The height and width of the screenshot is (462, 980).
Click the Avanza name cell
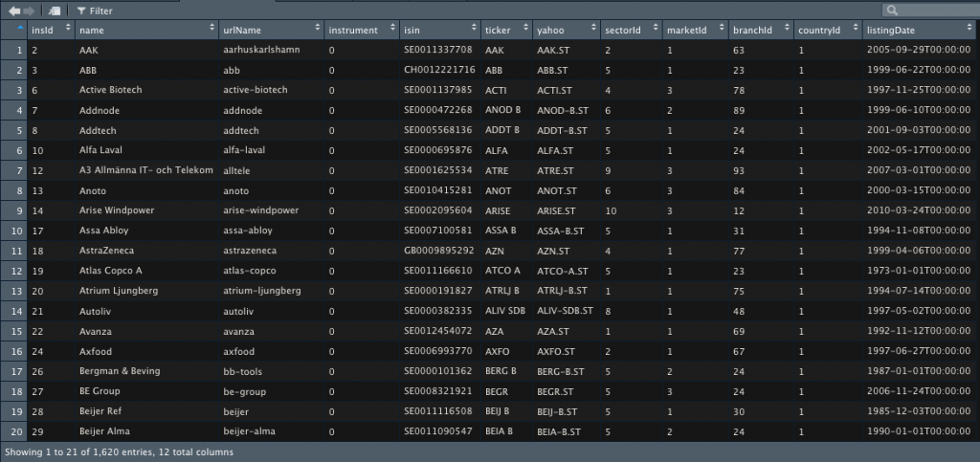click(146, 331)
